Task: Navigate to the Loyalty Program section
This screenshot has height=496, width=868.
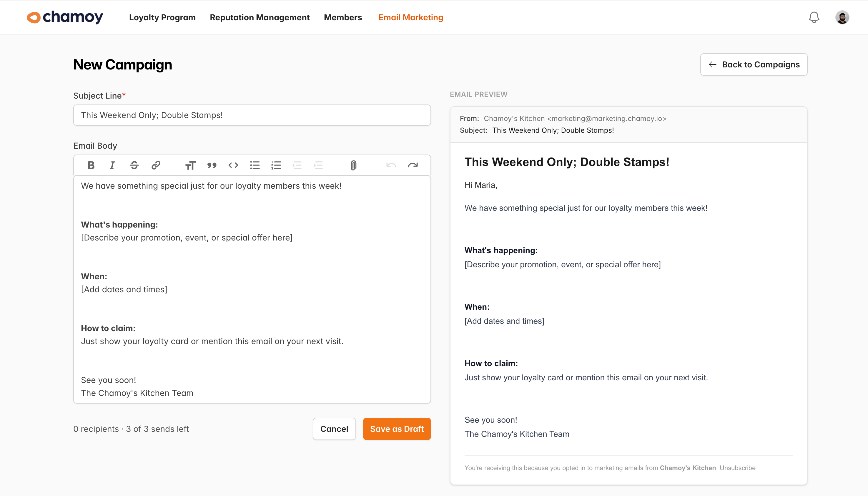Action: (162, 17)
